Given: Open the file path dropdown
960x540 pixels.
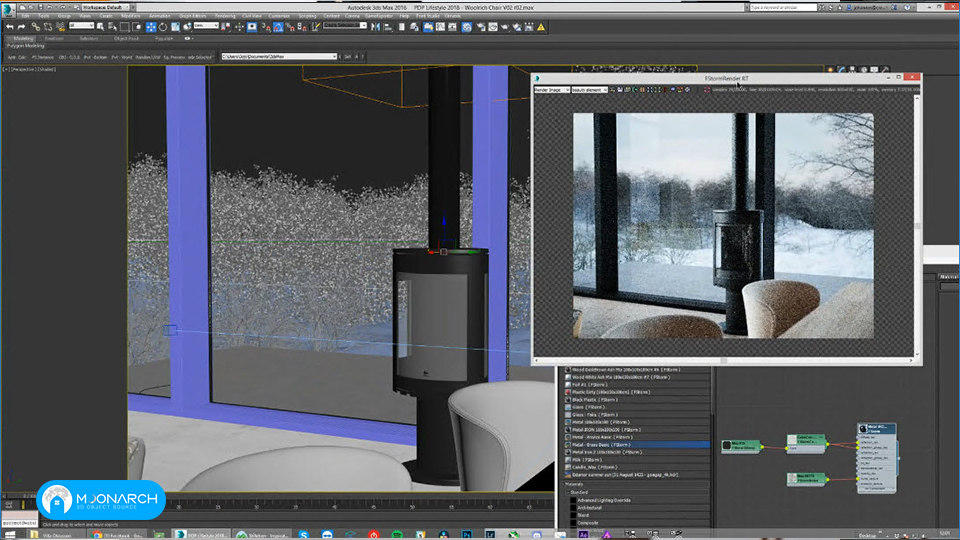Looking at the screenshot, I should 279,56.
